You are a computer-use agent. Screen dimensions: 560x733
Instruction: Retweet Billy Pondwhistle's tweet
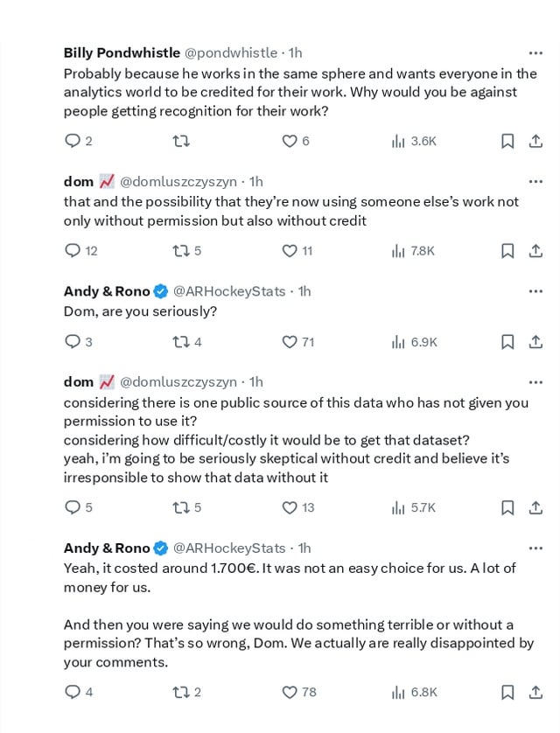[181, 141]
